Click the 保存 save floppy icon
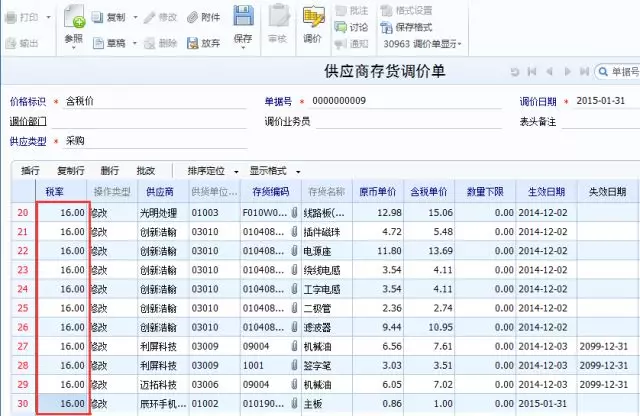Screen dimensions: 640x416 click(243, 16)
